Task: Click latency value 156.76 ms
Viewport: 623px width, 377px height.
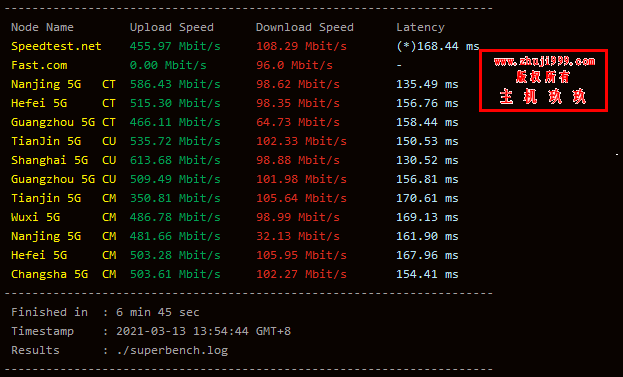Action: point(427,103)
